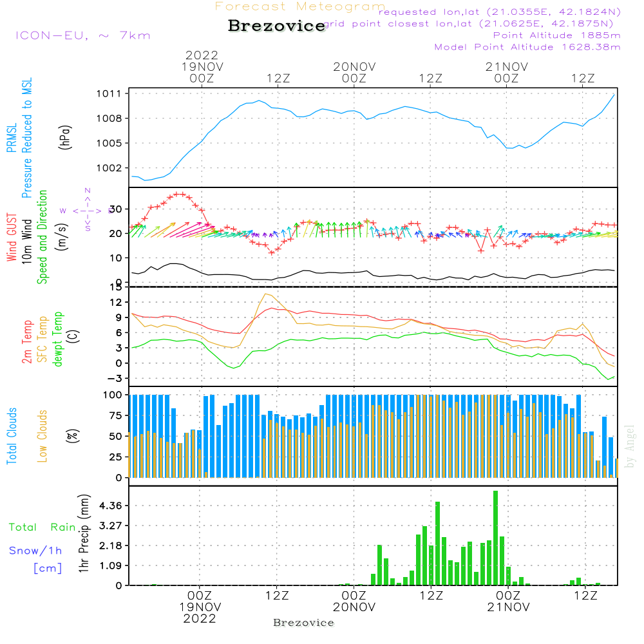Image resolution: width=644 pixels, height=644 pixels.
Task: Select the "25" cloud cover axis value
Action: click(115, 457)
